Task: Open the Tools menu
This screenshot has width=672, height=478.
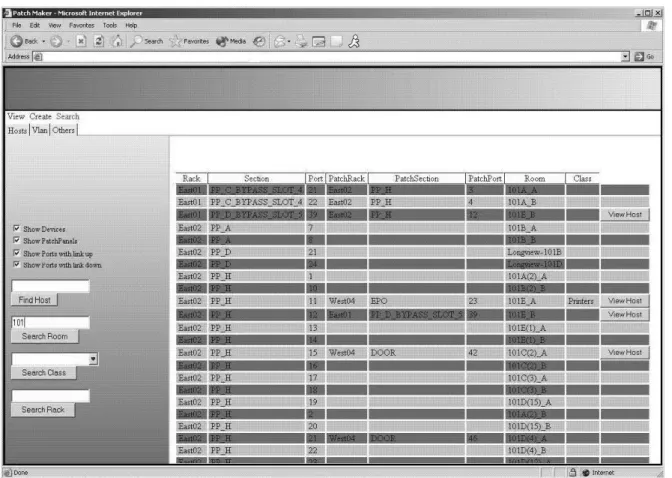Action: point(110,25)
